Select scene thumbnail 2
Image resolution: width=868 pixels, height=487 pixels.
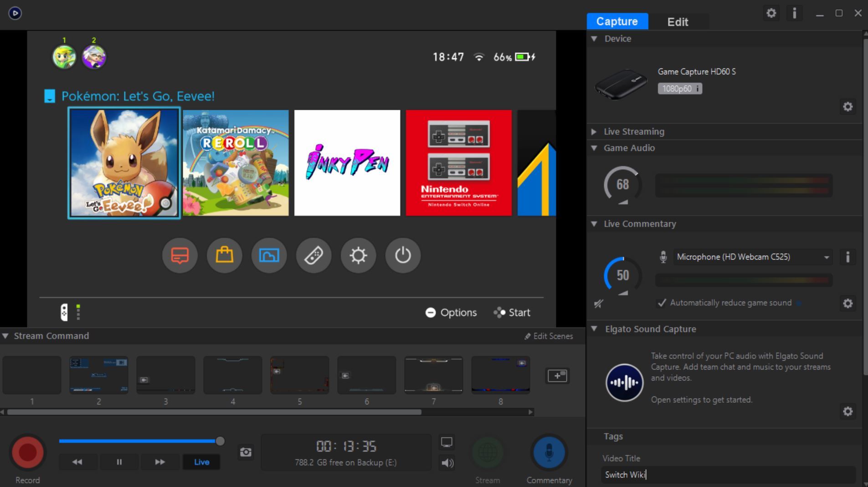pyautogui.click(x=99, y=375)
